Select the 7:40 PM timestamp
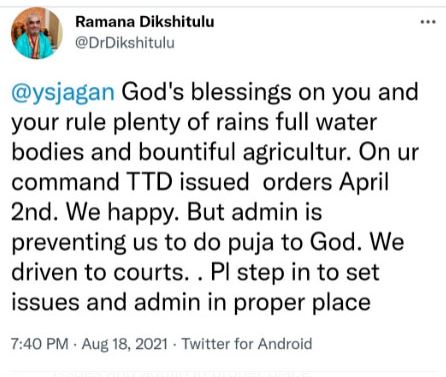 pos(40,344)
